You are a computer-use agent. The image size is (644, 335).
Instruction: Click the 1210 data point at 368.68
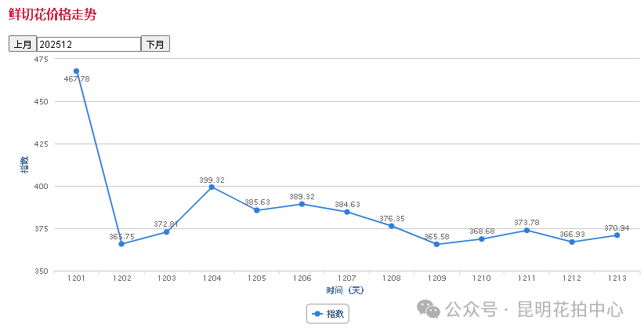[x=482, y=239]
